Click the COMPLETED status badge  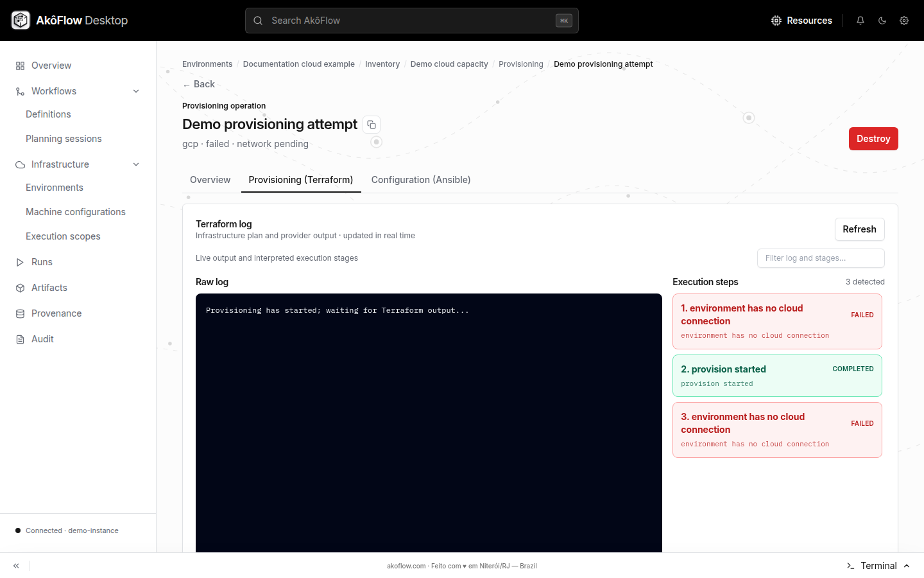[x=853, y=369]
